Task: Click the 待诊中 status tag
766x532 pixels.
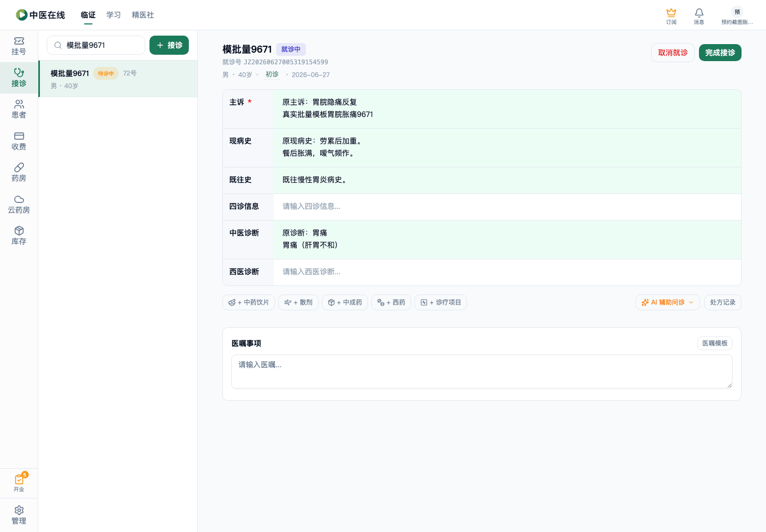Action: [106, 73]
